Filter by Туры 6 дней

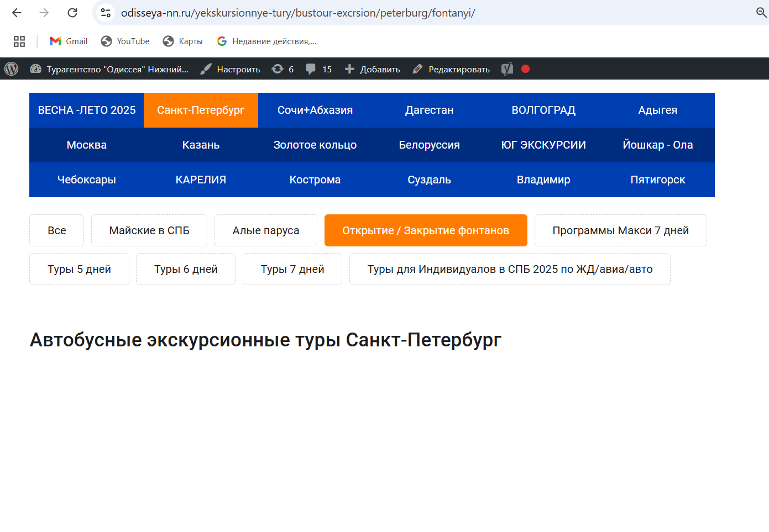pyautogui.click(x=186, y=269)
